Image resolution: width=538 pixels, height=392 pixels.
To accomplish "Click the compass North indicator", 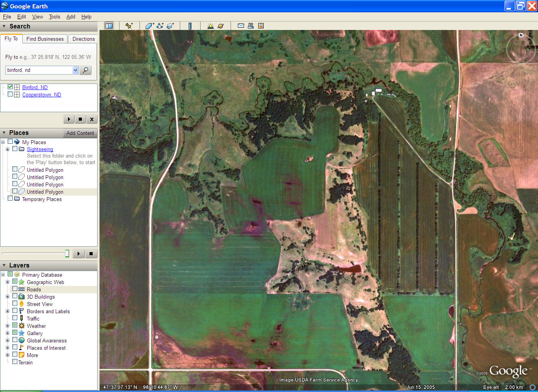I will point(521,35).
